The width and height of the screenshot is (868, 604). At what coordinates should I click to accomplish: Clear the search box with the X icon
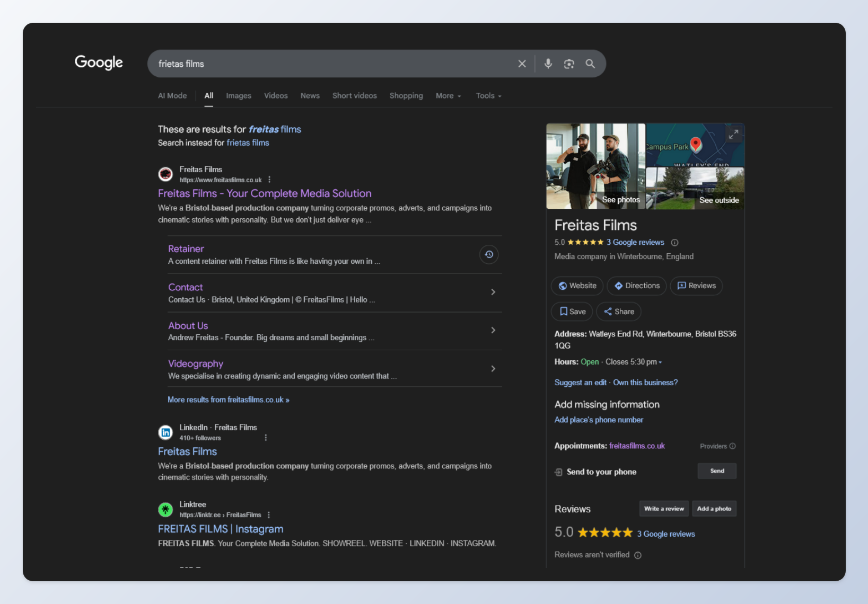pyautogui.click(x=522, y=64)
